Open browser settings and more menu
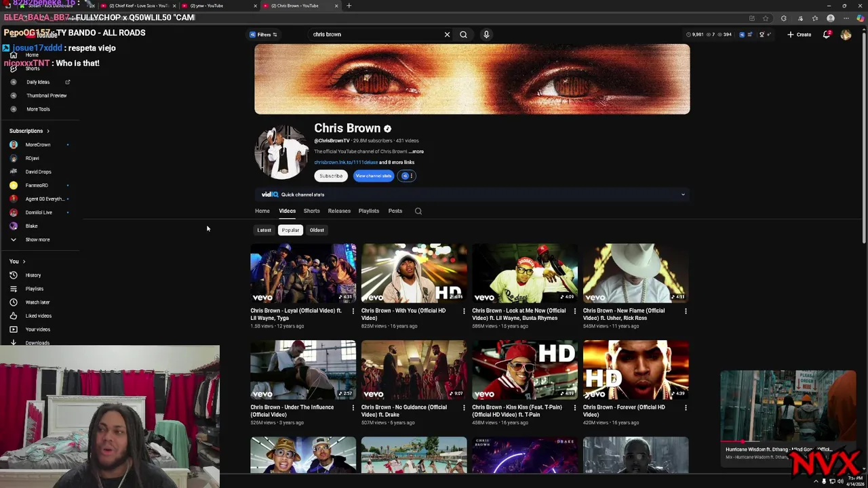 click(x=845, y=18)
